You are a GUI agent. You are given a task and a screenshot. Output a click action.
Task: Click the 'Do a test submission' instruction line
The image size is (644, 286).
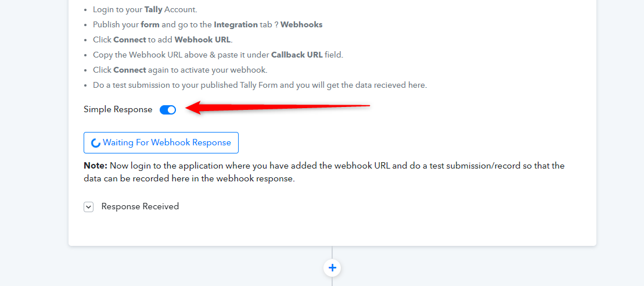coord(260,85)
